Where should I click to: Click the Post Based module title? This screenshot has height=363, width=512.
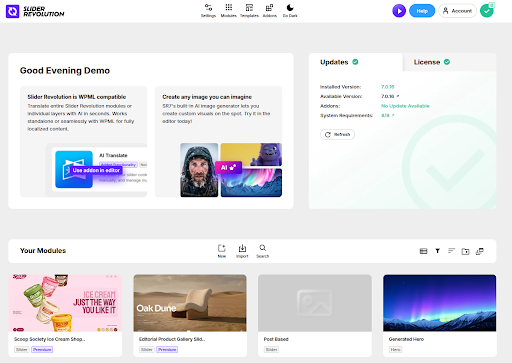click(276, 339)
